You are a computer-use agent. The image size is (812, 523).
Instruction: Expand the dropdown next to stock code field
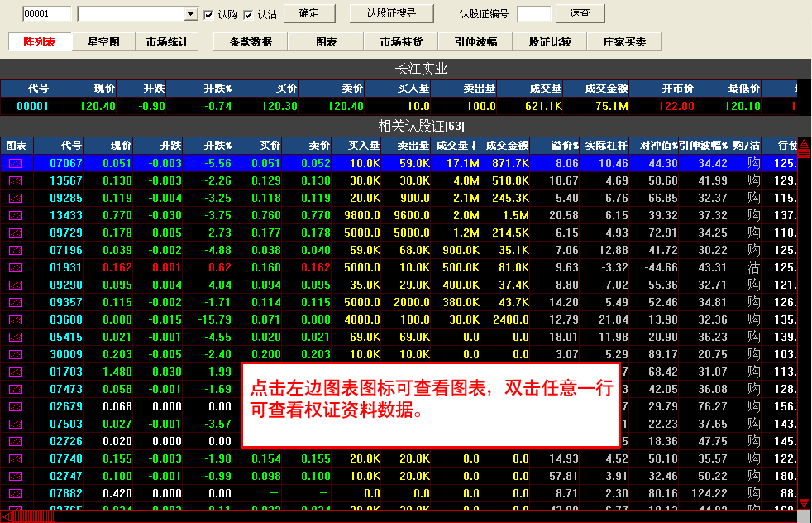[x=190, y=14]
